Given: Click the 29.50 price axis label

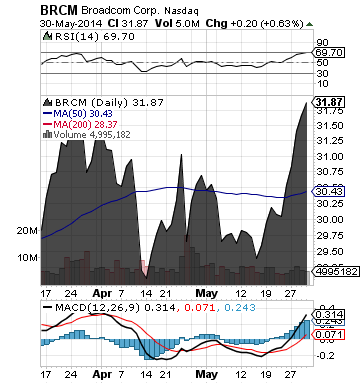Looking at the screenshot, I should (x=330, y=251).
